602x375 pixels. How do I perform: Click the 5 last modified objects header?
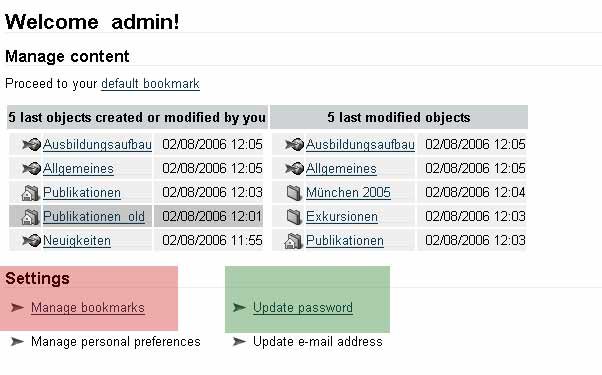[399, 117]
